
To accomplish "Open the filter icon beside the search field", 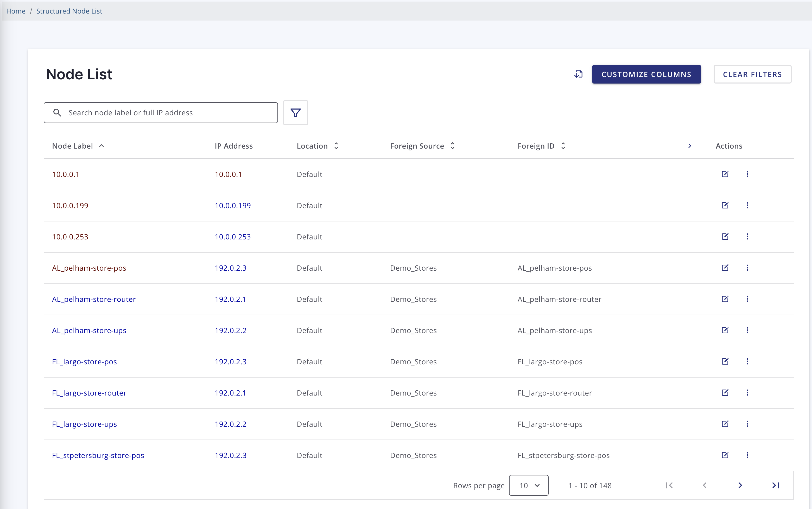I will pyautogui.click(x=295, y=113).
